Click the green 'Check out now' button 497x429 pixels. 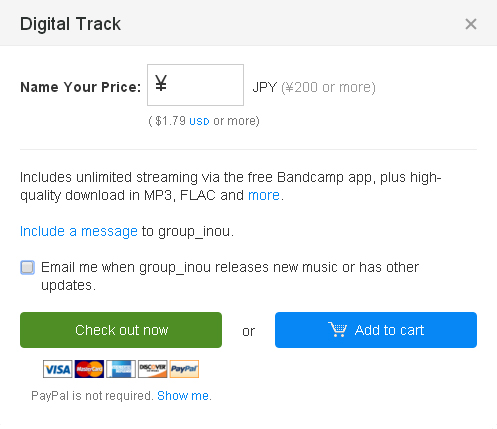click(121, 330)
